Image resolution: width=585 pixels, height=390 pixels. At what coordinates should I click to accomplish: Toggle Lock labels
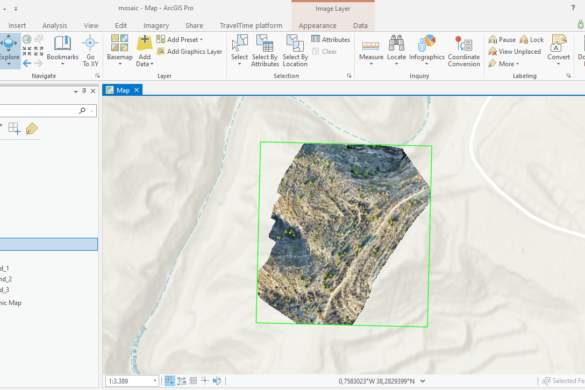(x=532, y=40)
